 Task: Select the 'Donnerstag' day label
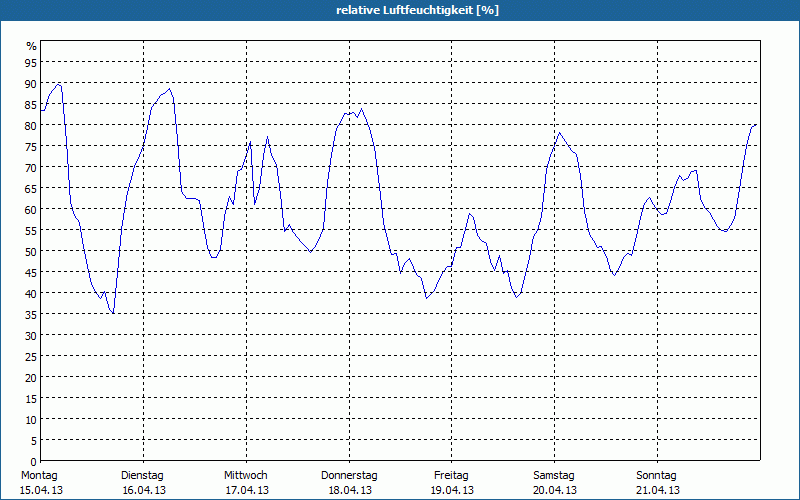(x=349, y=475)
